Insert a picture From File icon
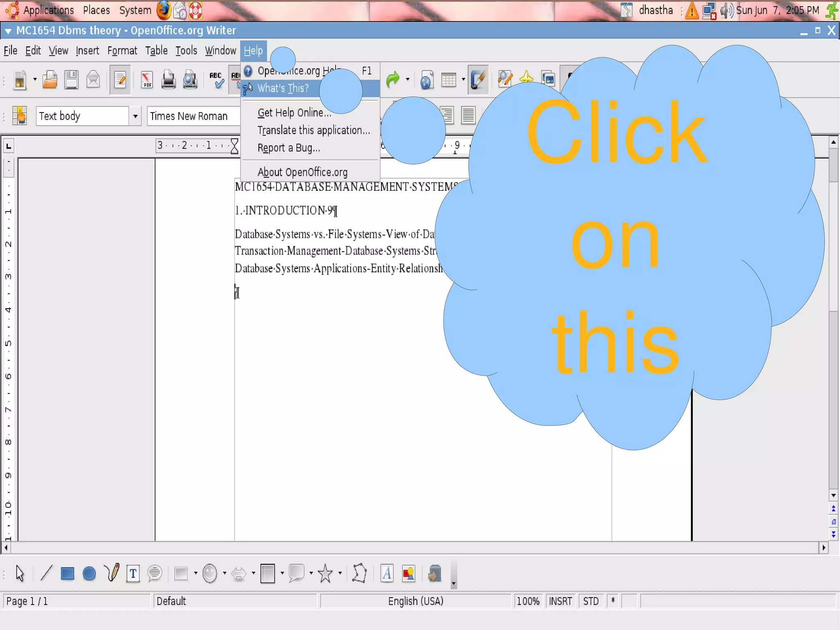Viewport: 840px width, 630px height. click(x=409, y=573)
